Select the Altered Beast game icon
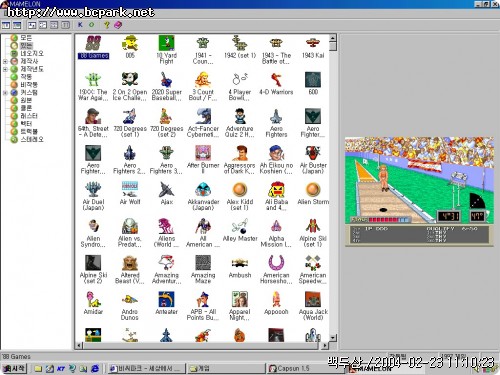500x375 pixels. [130, 263]
